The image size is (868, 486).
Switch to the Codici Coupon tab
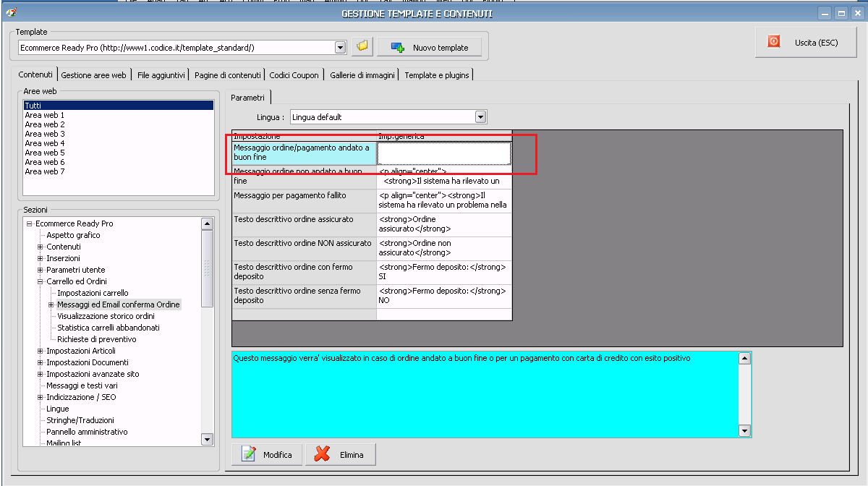pos(294,74)
